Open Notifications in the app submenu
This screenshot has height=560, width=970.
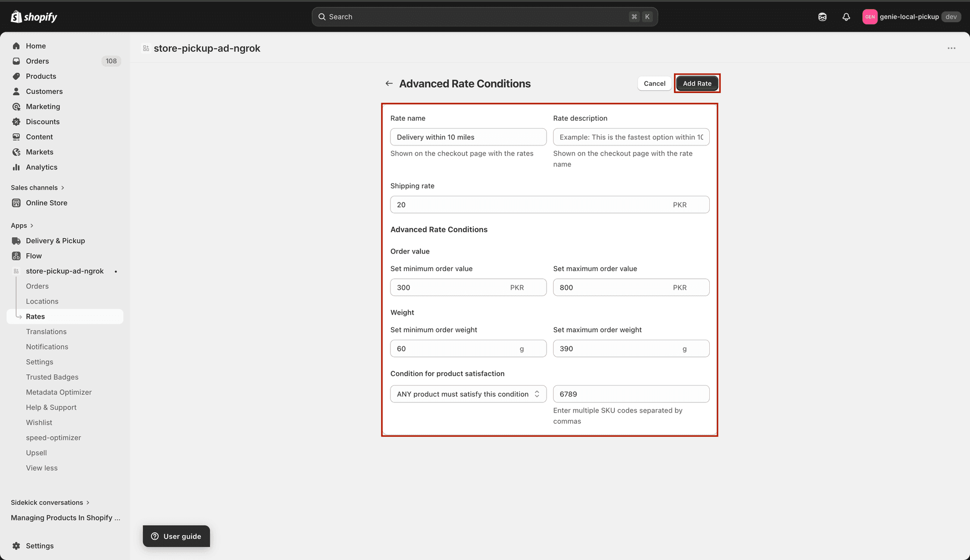(x=47, y=347)
